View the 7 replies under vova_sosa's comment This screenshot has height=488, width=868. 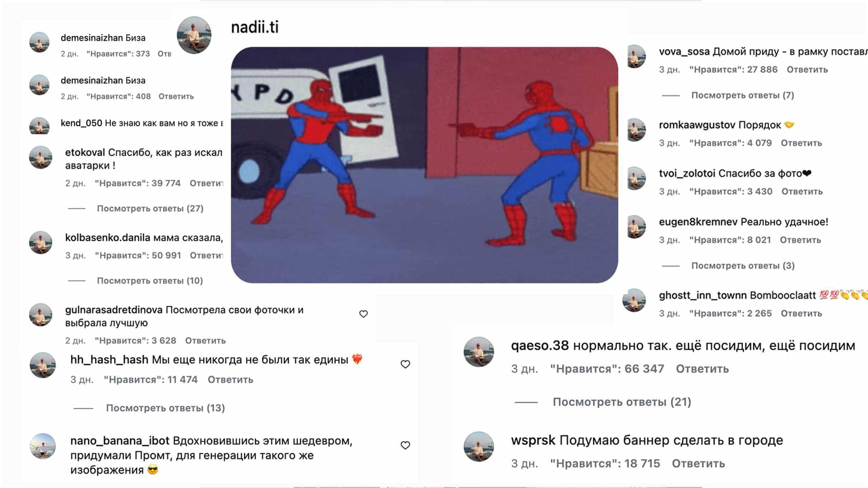[x=742, y=95]
